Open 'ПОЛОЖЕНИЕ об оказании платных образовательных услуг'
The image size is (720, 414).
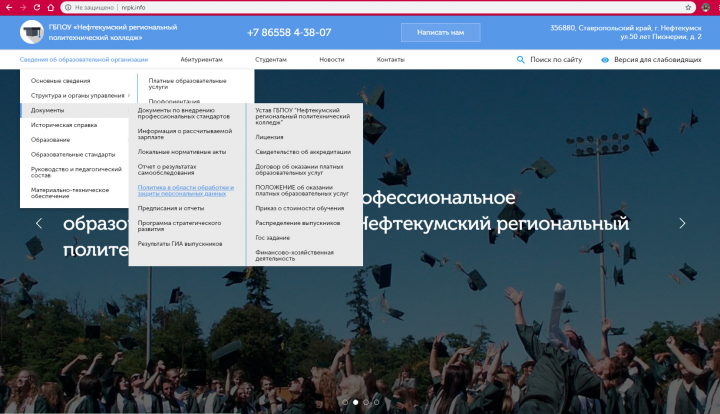pyautogui.click(x=302, y=190)
